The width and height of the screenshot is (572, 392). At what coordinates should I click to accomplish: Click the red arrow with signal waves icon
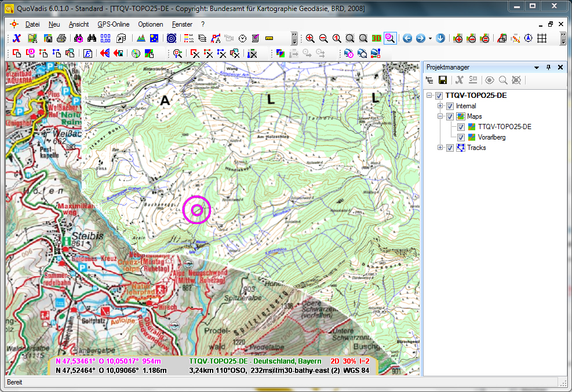tap(105, 53)
